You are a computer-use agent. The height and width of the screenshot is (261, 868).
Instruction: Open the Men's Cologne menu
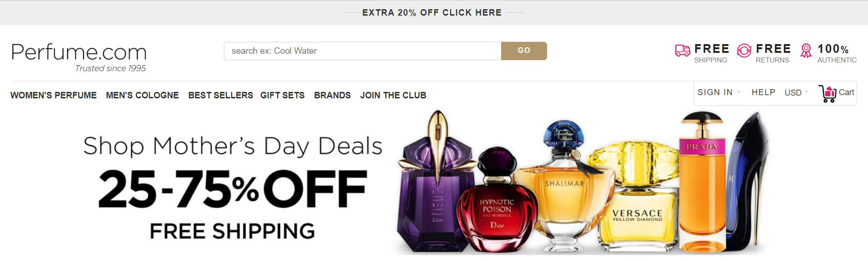142,95
